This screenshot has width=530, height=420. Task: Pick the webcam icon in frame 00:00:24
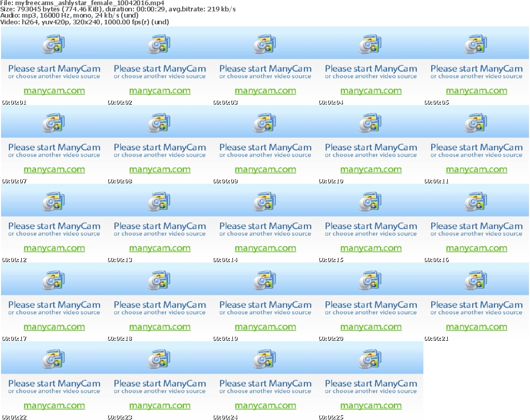click(x=264, y=359)
